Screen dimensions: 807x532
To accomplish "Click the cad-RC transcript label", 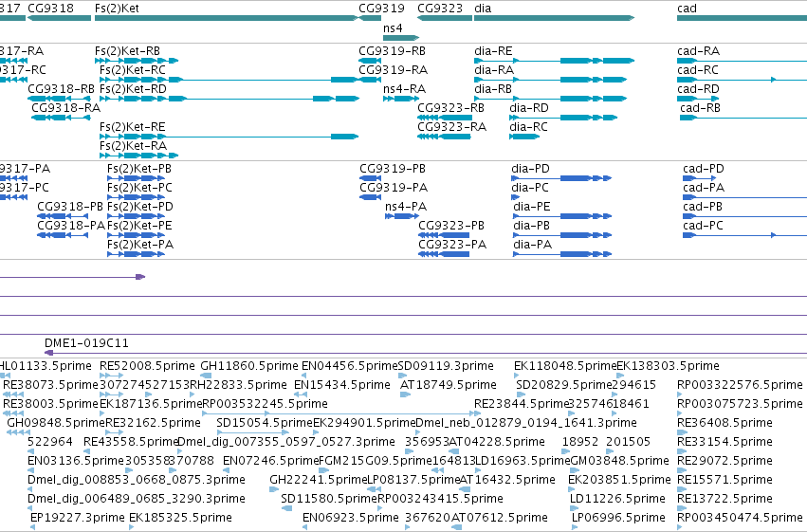I will click(x=698, y=70).
